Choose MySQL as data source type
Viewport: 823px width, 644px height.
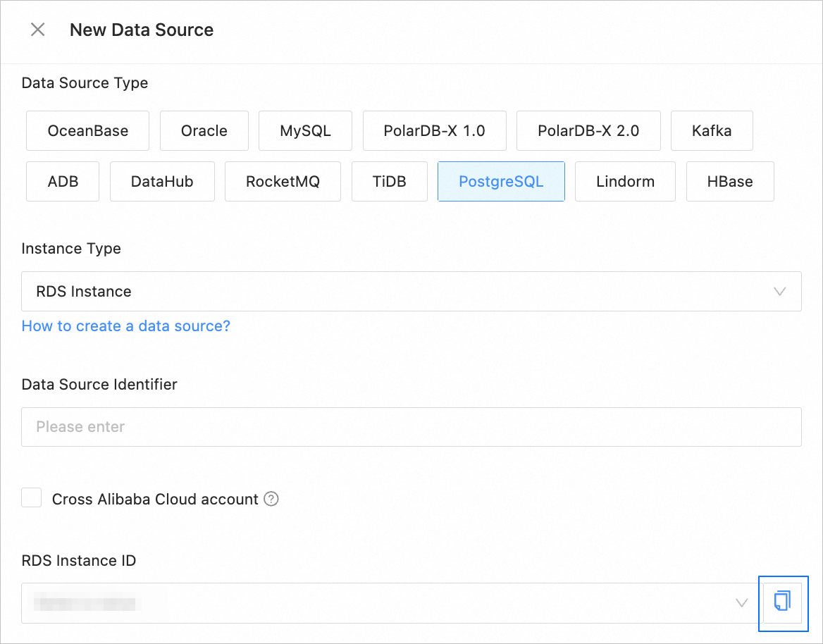[x=306, y=130]
